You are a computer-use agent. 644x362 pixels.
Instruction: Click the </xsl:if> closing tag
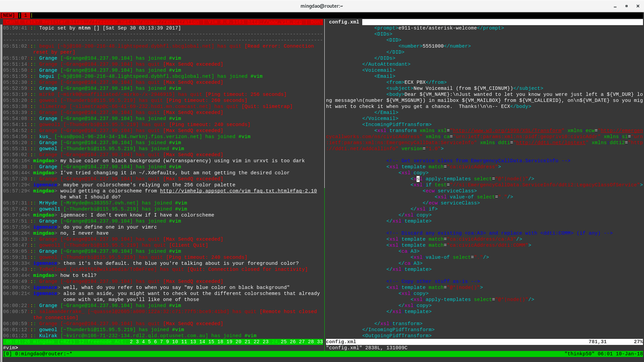424,209
